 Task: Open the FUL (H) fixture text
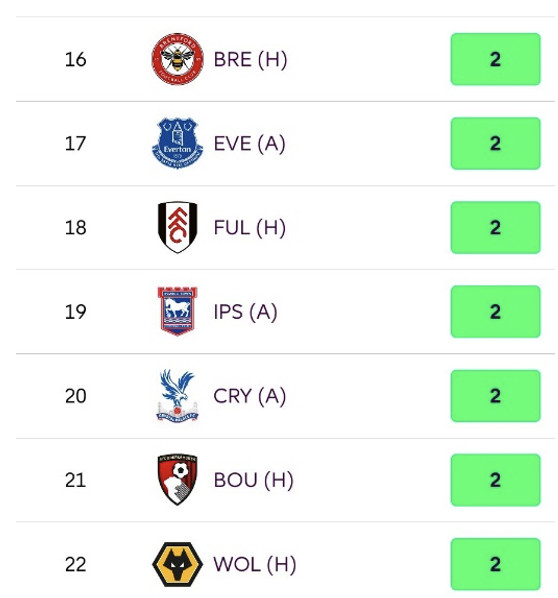point(249,228)
